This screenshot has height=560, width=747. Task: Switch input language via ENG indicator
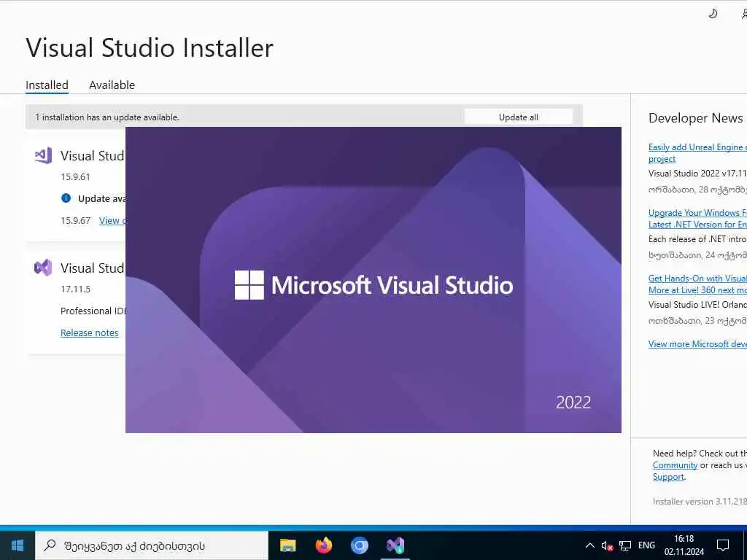coord(646,545)
